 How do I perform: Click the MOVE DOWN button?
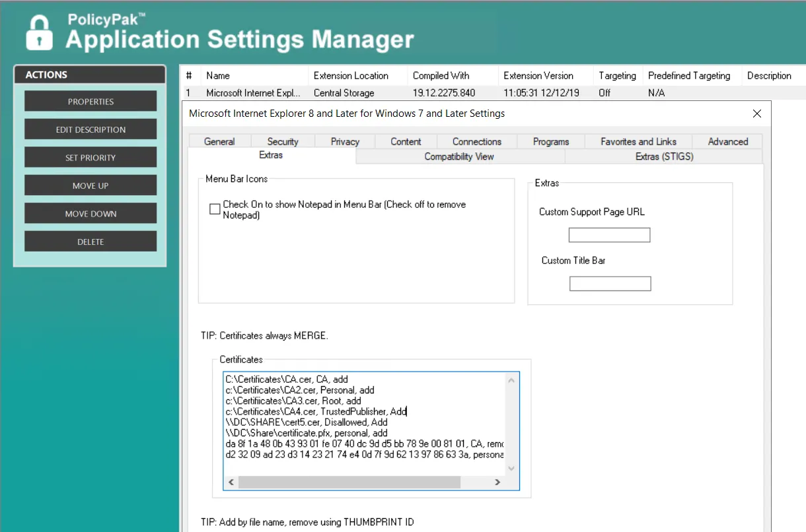tap(91, 213)
